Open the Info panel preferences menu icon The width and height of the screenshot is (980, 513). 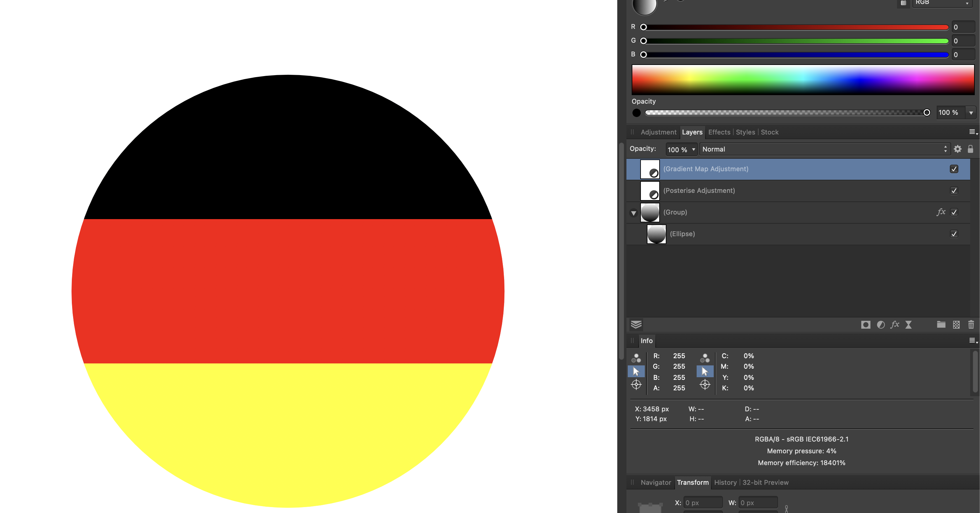(x=973, y=340)
